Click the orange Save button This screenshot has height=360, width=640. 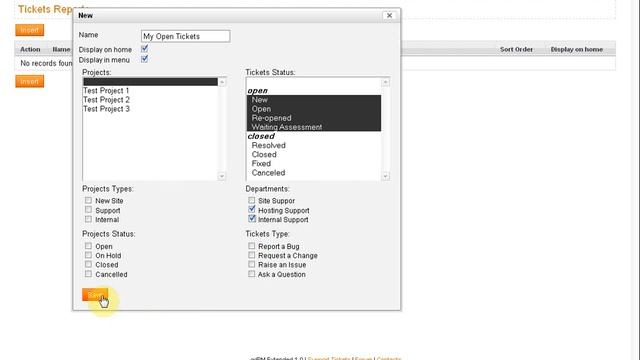pos(95,295)
